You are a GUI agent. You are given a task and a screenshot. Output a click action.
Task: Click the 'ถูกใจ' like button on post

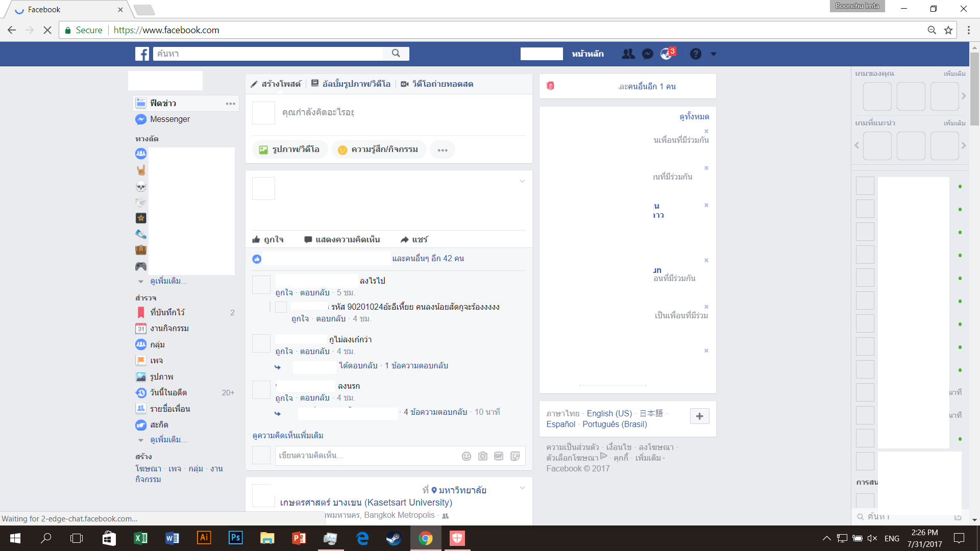pos(268,240)
